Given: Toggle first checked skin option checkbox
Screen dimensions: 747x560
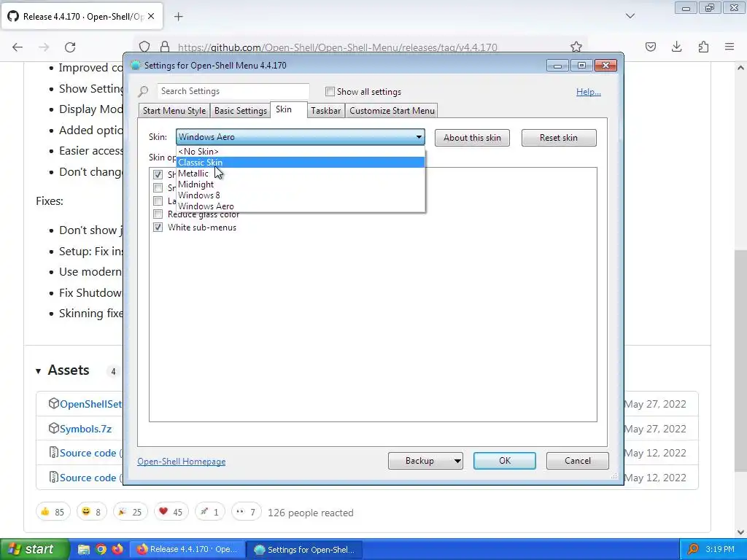Looking at the screenshot, I should [x=158, y=175].
